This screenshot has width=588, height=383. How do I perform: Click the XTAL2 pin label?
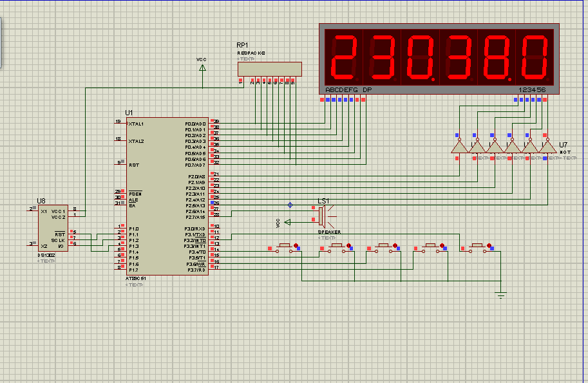click(136, 141)
